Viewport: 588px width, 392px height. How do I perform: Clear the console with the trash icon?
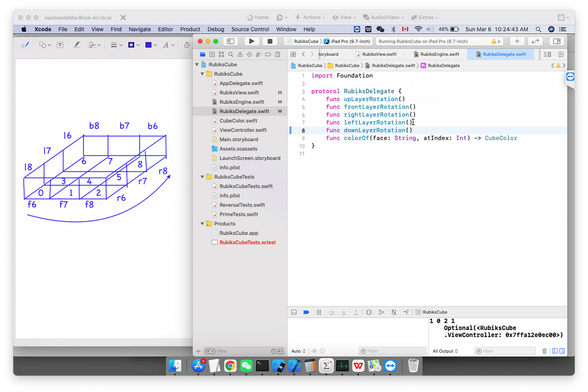tap(545, 351)
